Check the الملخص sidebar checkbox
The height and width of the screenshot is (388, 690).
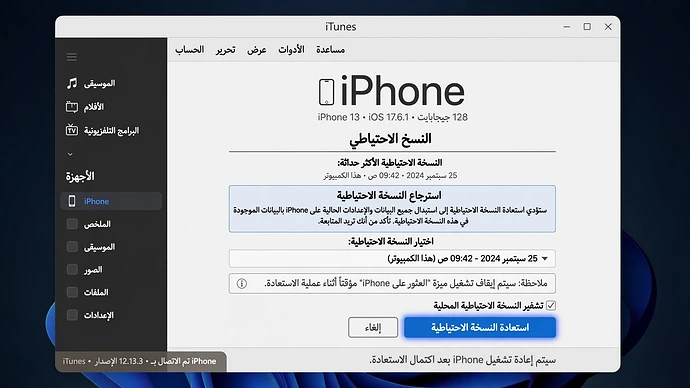[x=72, y=224]
